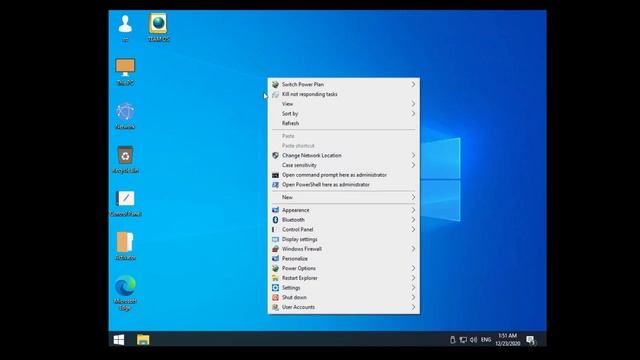Click the PowerShell icon in context menu
The image size is (640, 360).
click(276, 185)
